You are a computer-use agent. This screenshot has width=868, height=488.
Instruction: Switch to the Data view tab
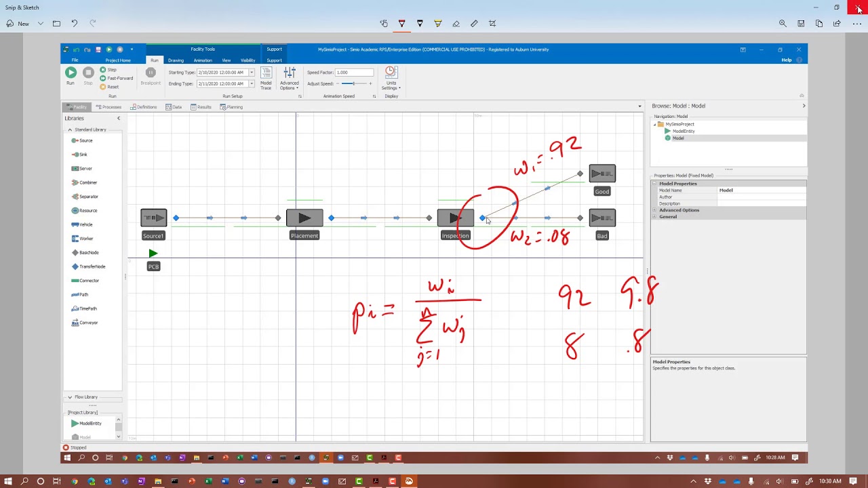[174, 107]
